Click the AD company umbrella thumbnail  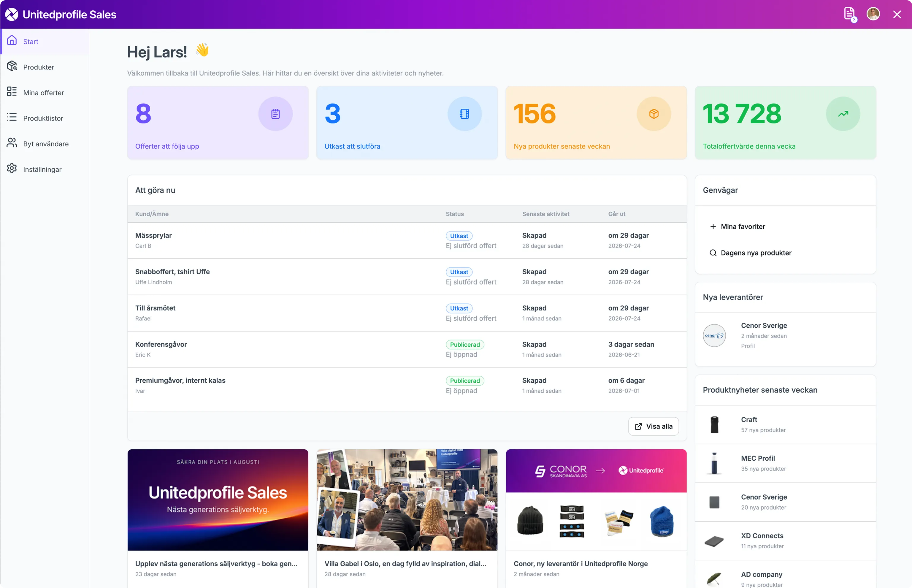pos(714,579)
